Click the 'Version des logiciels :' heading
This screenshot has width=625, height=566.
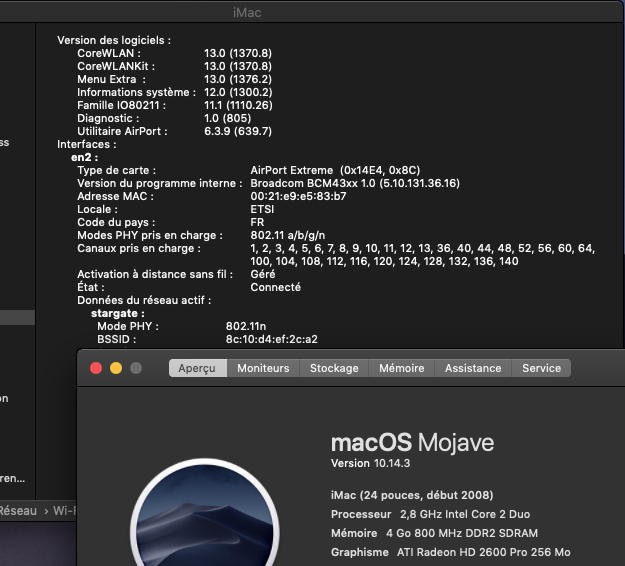114,40
